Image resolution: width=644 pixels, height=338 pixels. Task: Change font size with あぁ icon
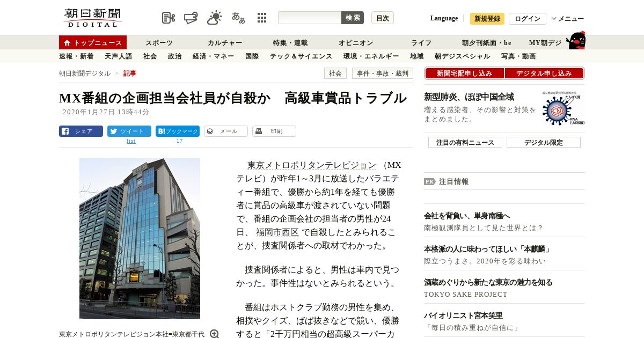tap(238, 18)
